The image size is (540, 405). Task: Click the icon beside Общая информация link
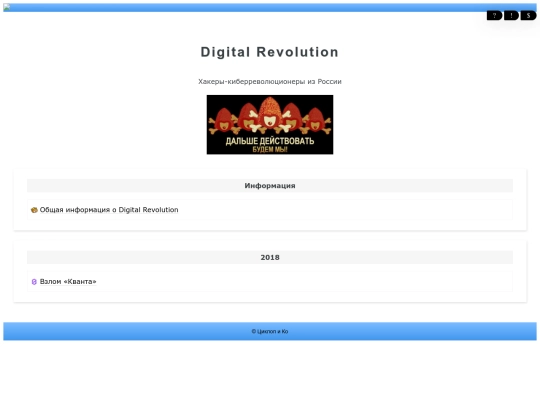coord(34,210)
